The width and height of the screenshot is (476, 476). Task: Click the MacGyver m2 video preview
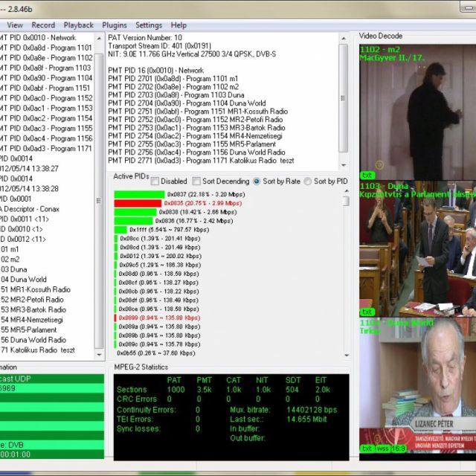(416, 112)
